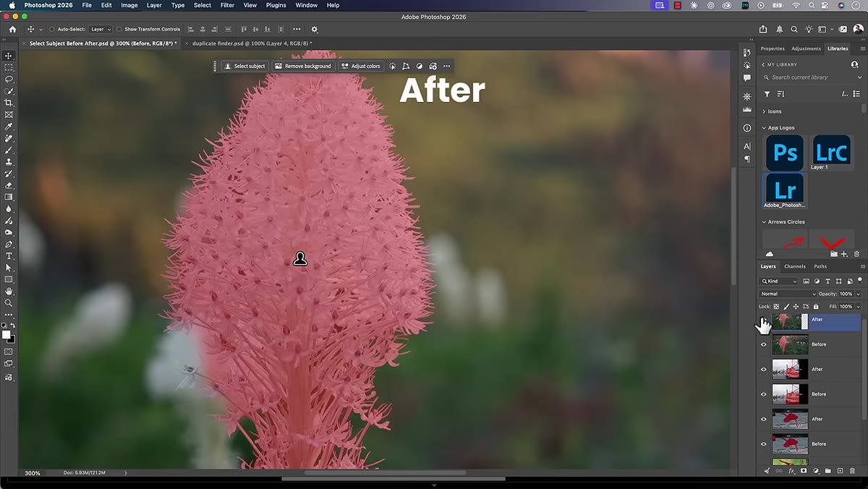Select the Crop tool
868x489 pixels.
[x=9, y=103]
